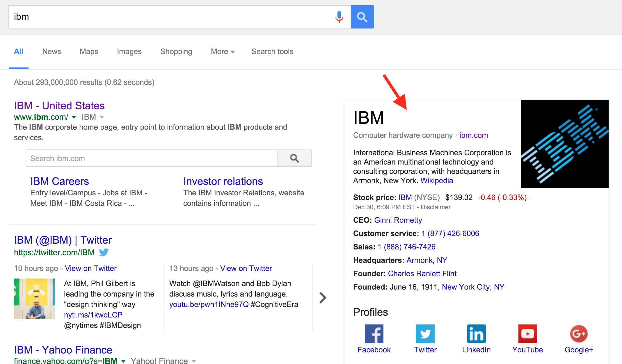
Task: Click the #CognitiveEra hashtag text
Action: point(274,304)
